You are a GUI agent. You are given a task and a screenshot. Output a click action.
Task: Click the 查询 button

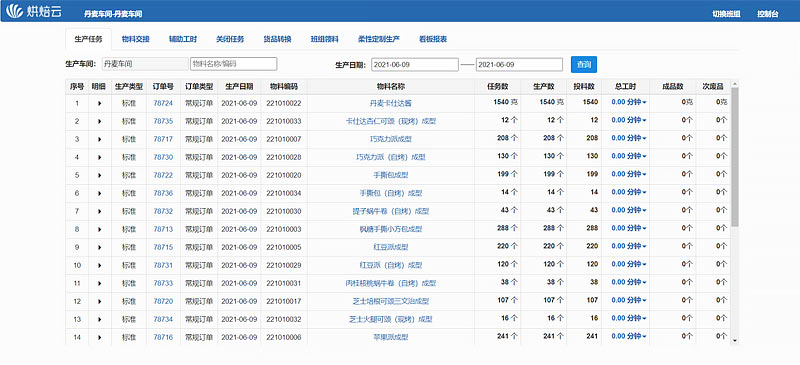[x=584, y=64]
